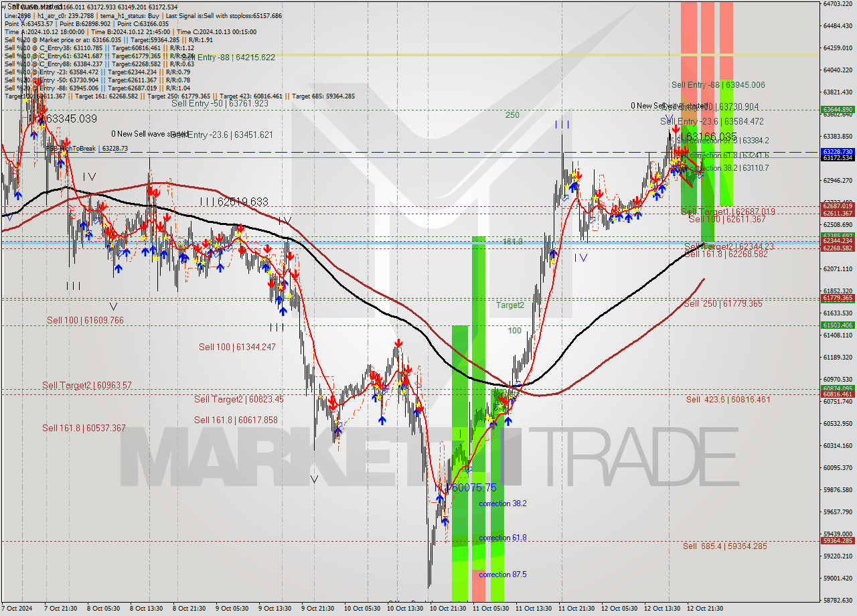Click the blue 63228.730 price tag on axis
This screenshot has width=857, height=616.
pos(837,152)
